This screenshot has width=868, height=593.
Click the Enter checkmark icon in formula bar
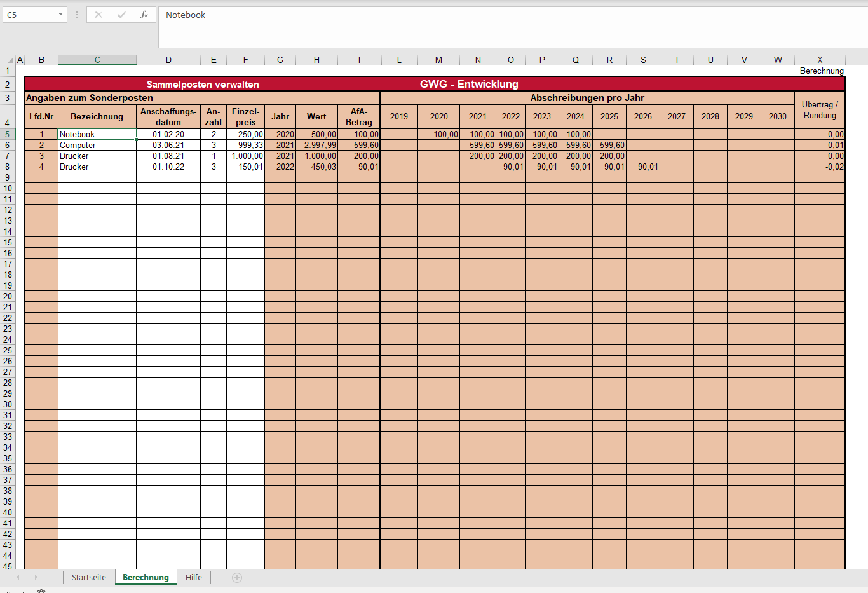121,15
